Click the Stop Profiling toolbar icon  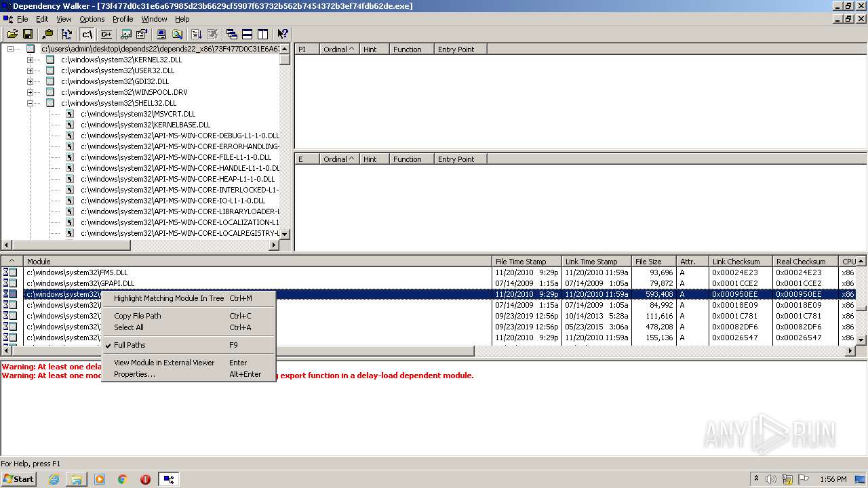click(212, 34)
